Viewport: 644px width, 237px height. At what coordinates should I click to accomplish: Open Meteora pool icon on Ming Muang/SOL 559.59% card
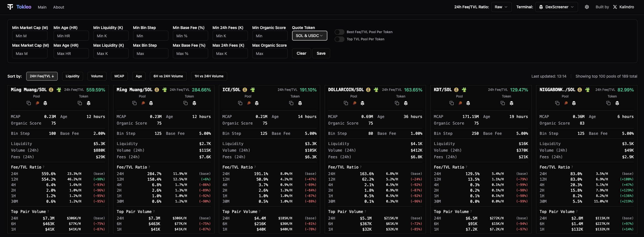click(37, 103)
